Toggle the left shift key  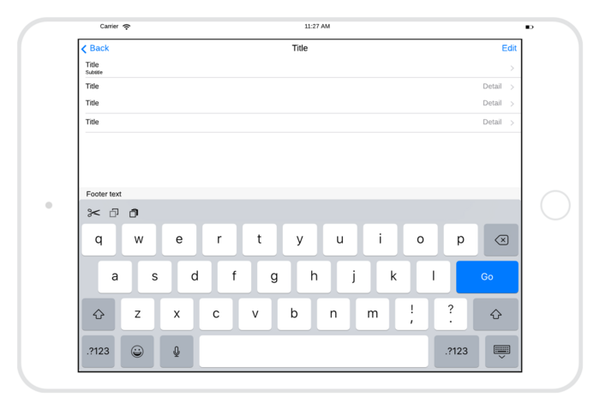[98, 314]
